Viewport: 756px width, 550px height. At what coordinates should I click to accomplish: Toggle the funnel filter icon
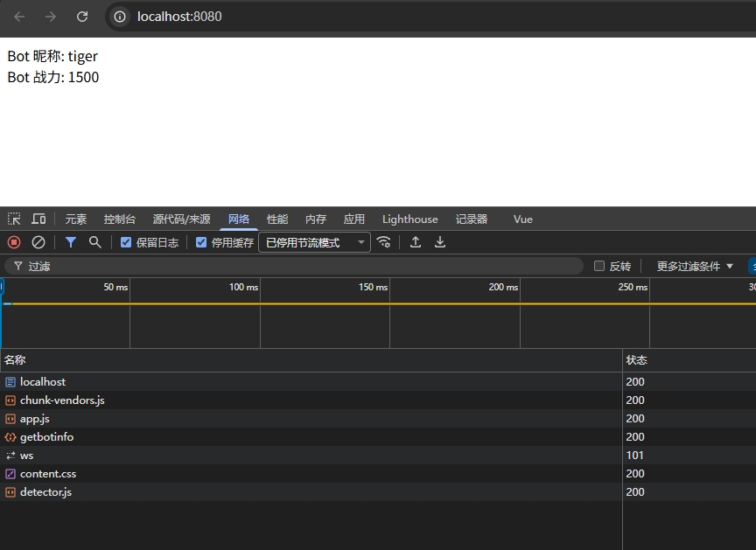coord(71,242)
